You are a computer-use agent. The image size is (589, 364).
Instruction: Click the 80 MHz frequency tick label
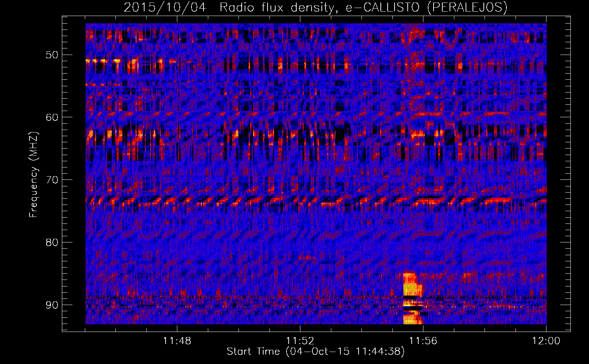52,242
